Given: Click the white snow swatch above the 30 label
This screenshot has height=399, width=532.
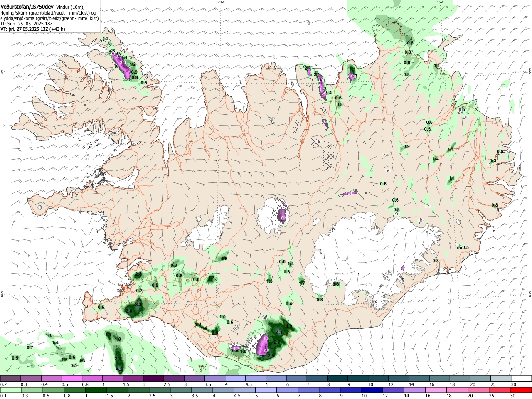Looking at the screenshot, I should click(x=521, y=378).
